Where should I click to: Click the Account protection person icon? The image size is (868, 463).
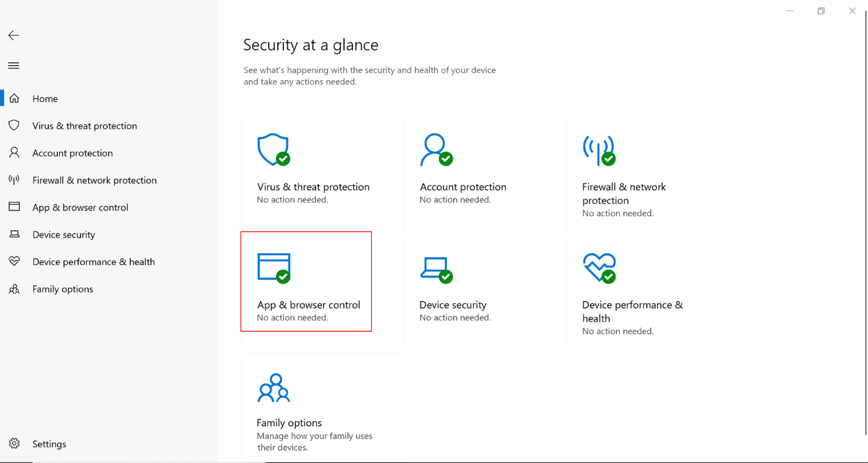point(436,149)
